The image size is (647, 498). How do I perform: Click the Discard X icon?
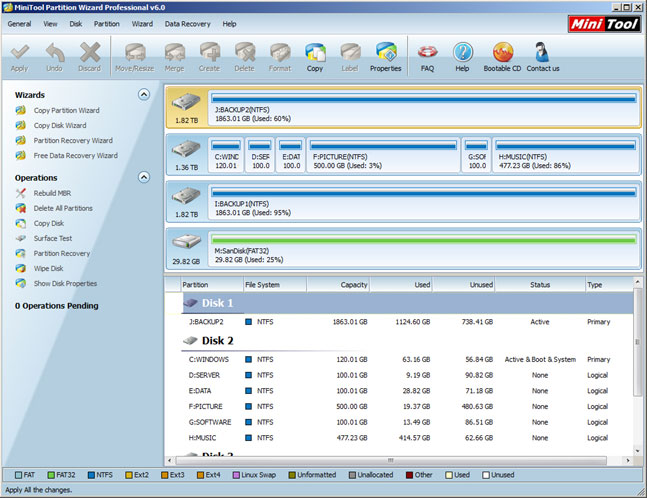(90, 52)
